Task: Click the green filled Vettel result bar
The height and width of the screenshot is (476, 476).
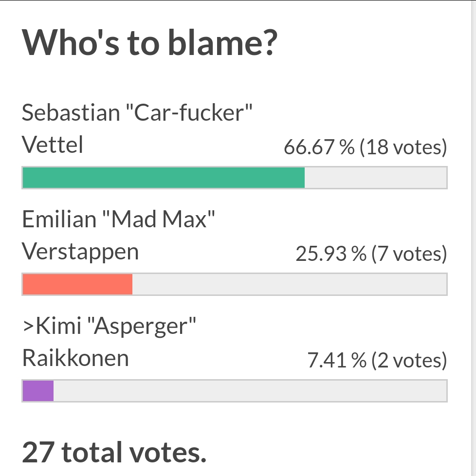Action: tap(164, 178)
